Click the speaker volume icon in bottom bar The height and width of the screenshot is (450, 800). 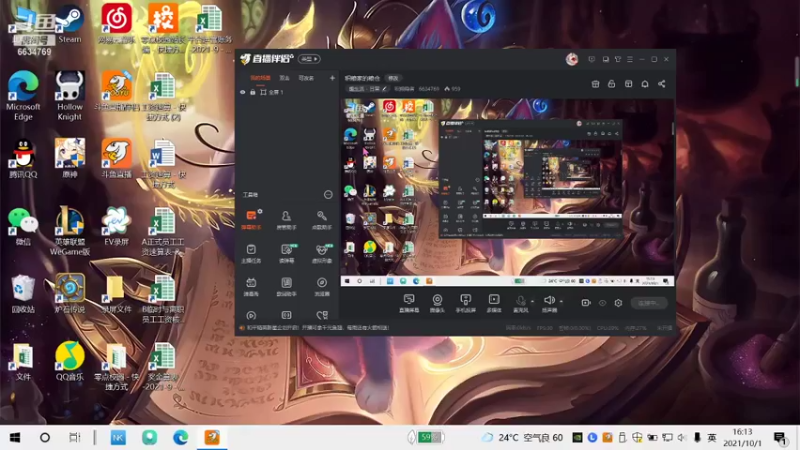pyautogui.click(x=549, y=301)
